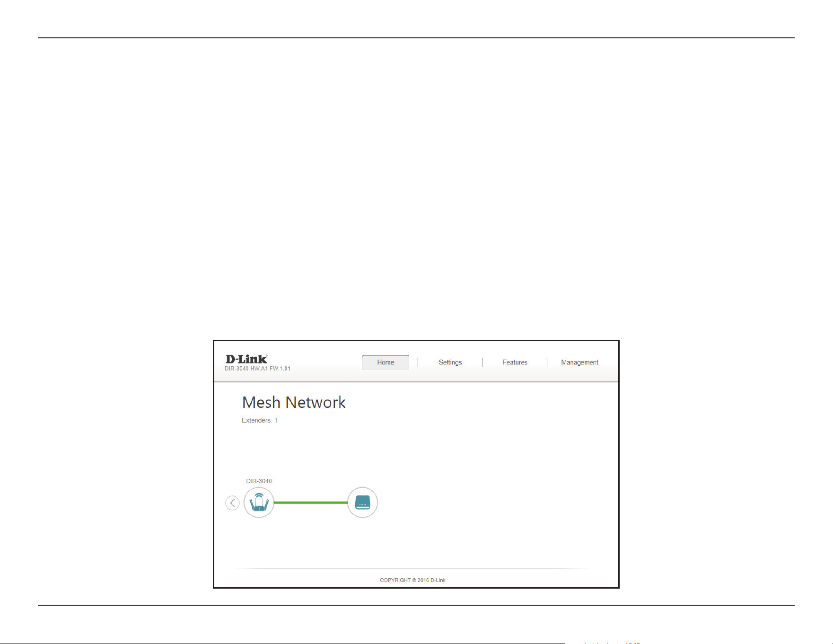Click the 'Extenders: 1' text
Viewport: 833px width, 644px height.
pos(260,420)
